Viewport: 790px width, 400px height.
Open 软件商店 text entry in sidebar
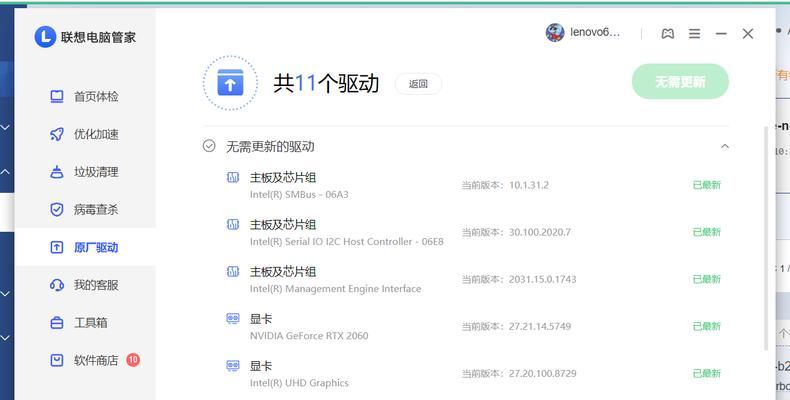tap(96, 360)
